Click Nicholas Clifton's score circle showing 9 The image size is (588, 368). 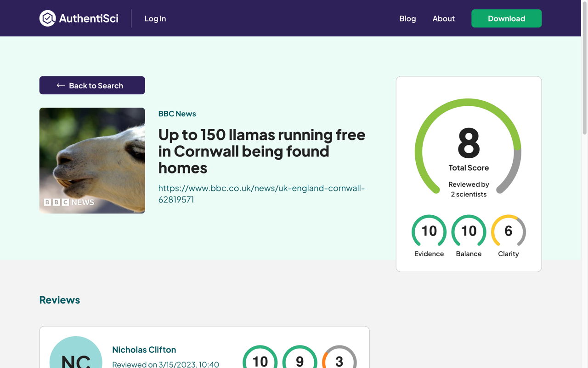tap(300, 357)
